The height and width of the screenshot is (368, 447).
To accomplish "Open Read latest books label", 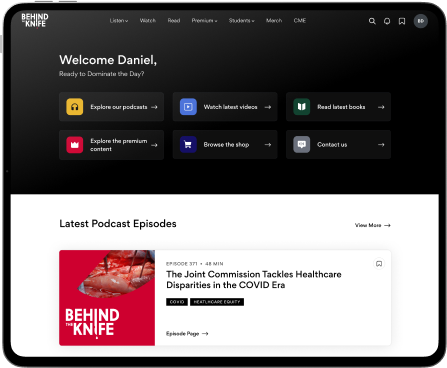I will click(341, 107).
